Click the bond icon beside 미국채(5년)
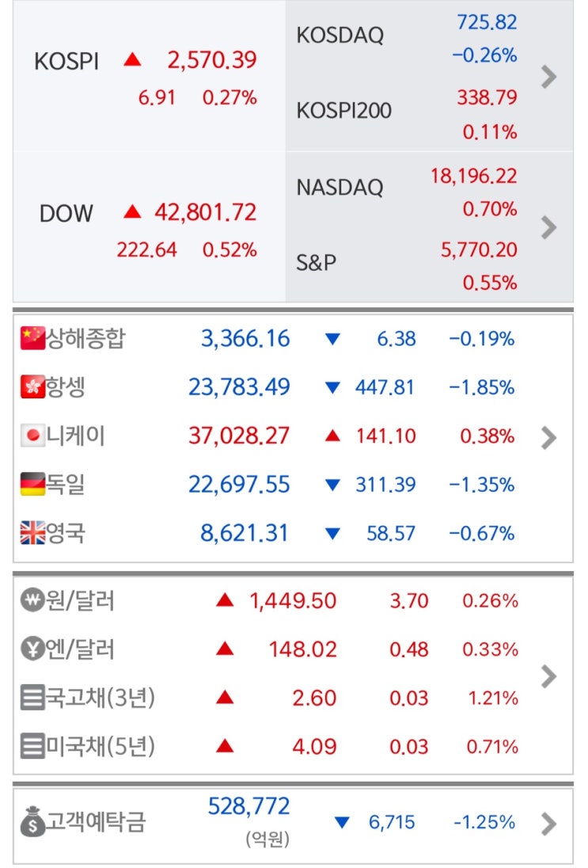This screenshot has width=588, height=868. click(x=31, y=747)
